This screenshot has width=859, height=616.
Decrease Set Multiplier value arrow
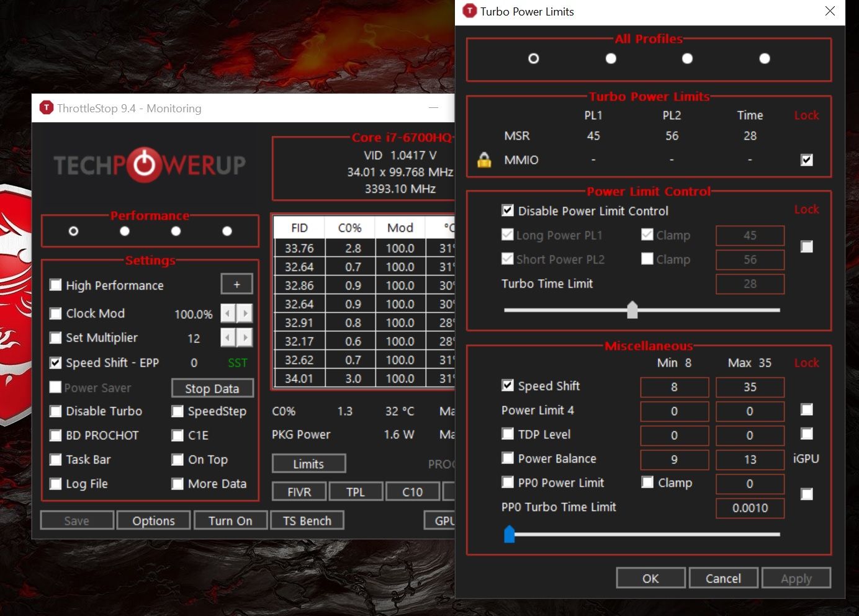click(228, 337)
